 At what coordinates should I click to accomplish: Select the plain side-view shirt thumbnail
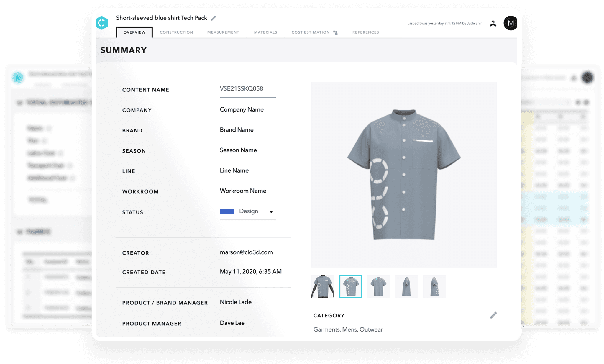click(x=406, y=286)
